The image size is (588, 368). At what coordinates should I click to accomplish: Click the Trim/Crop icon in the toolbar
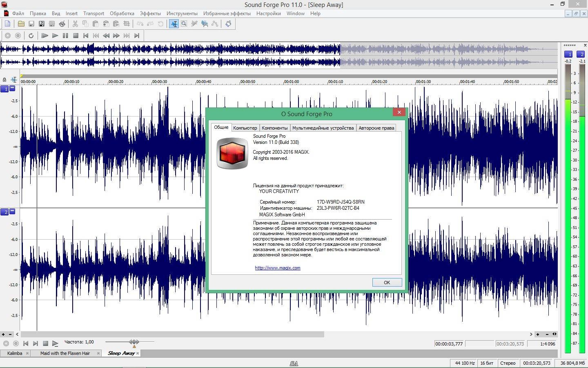click(127, 24)
